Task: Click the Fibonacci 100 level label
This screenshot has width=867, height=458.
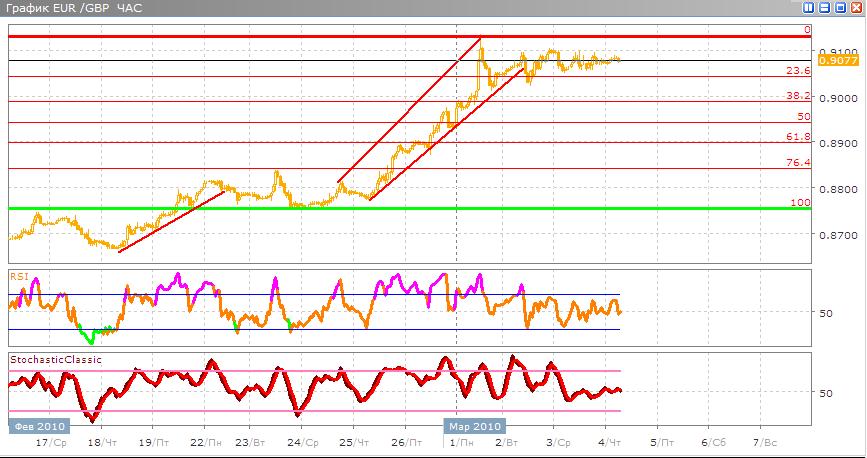Action: click(x=801, y=202)
